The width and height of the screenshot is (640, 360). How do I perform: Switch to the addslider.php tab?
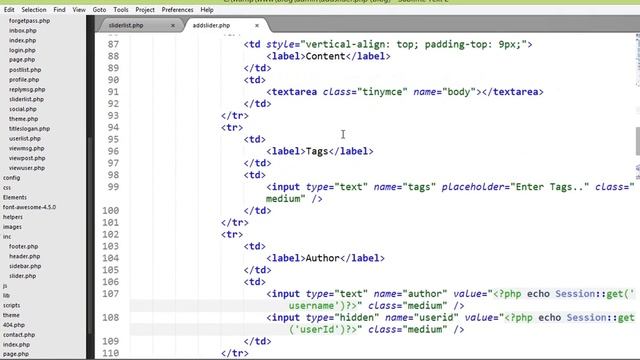click(x=211, y=25)
